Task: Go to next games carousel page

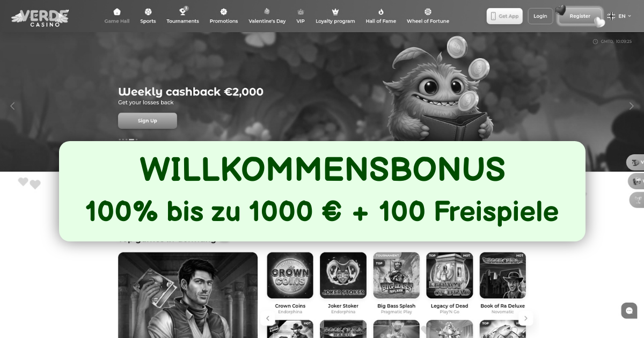Action: (525, 318)
